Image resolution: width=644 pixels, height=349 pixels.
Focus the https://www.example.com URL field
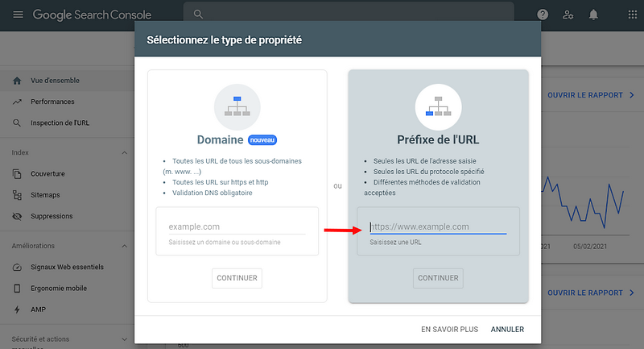[437, 226]
